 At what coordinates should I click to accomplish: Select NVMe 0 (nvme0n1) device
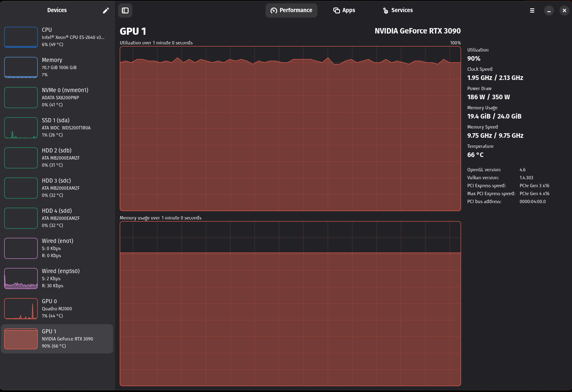coord(57,98)
